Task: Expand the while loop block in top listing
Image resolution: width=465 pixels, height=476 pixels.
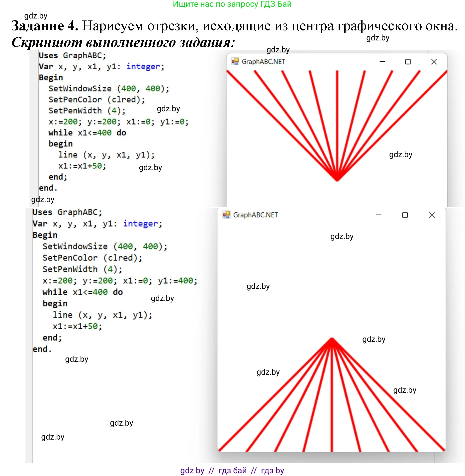Action: click(x=60, y=132)
